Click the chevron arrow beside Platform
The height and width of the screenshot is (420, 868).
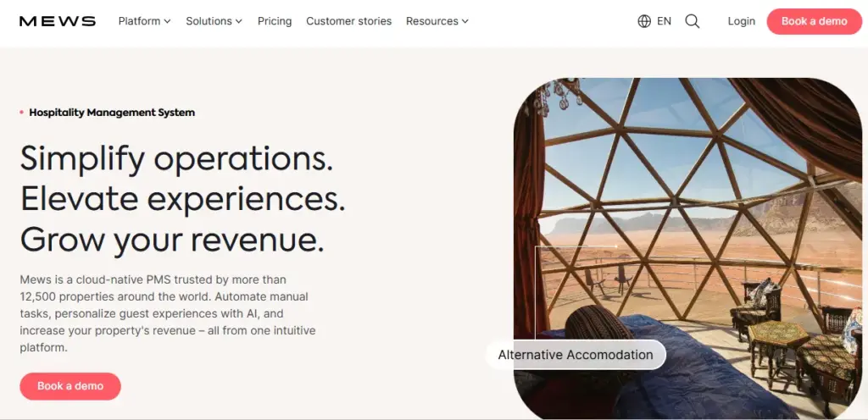(168, 21)
